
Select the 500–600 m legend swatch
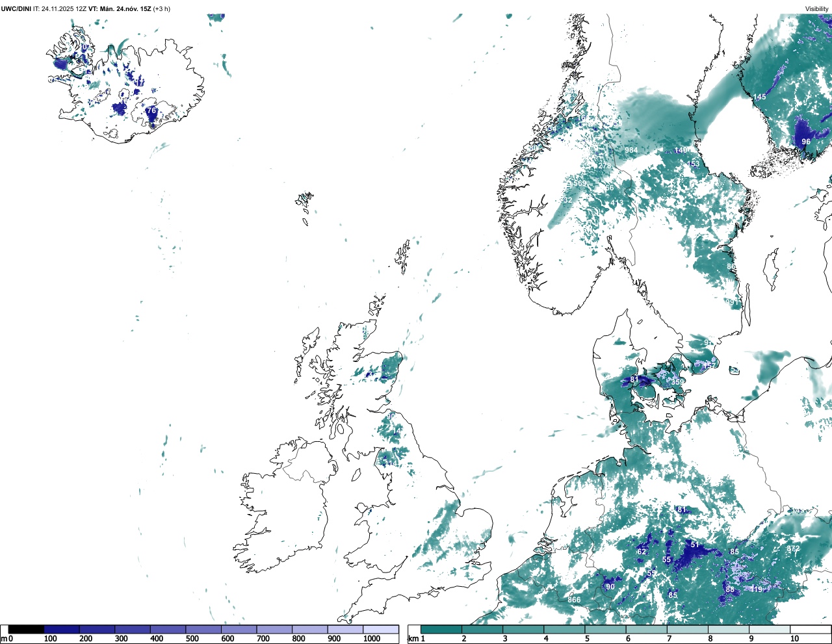tap(203, 629)
